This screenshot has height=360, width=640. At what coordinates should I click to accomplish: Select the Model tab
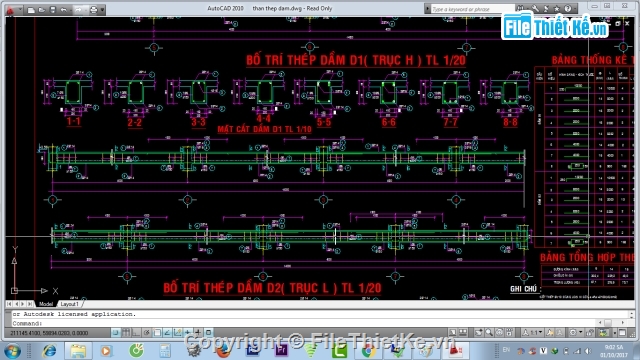(46, 304)
